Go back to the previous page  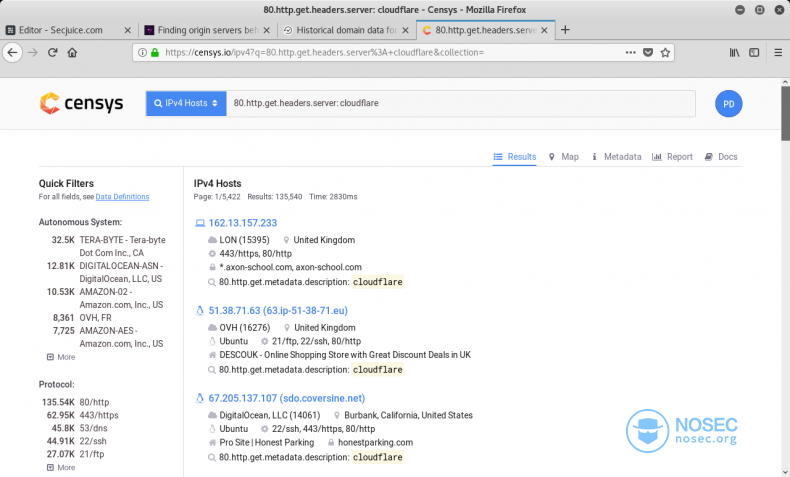13,52
